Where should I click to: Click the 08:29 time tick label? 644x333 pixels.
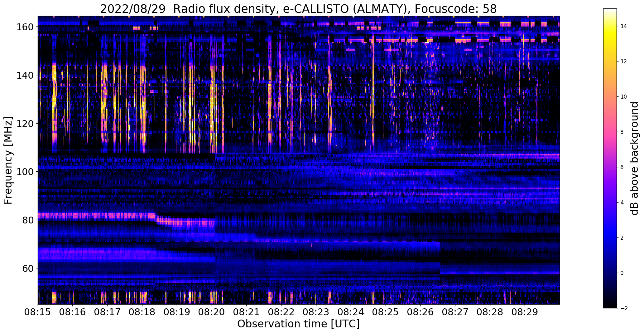point(525,312)
